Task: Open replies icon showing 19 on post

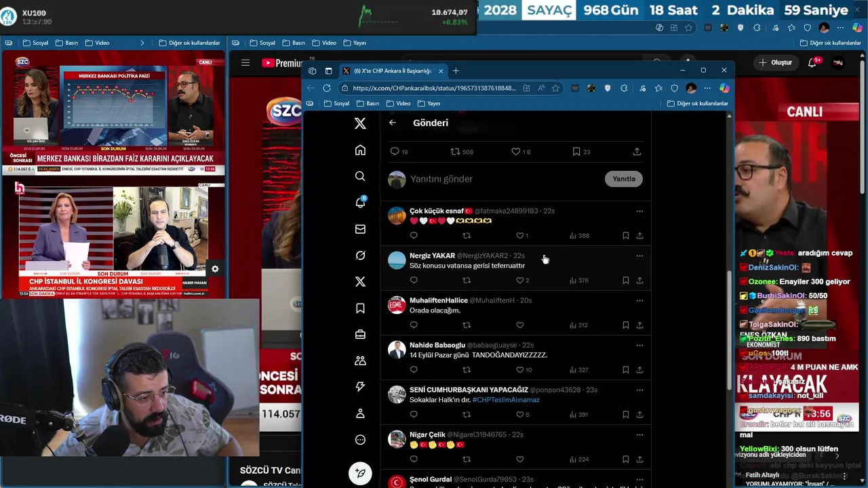Action: pyautogui.click(x=399, y=152)
